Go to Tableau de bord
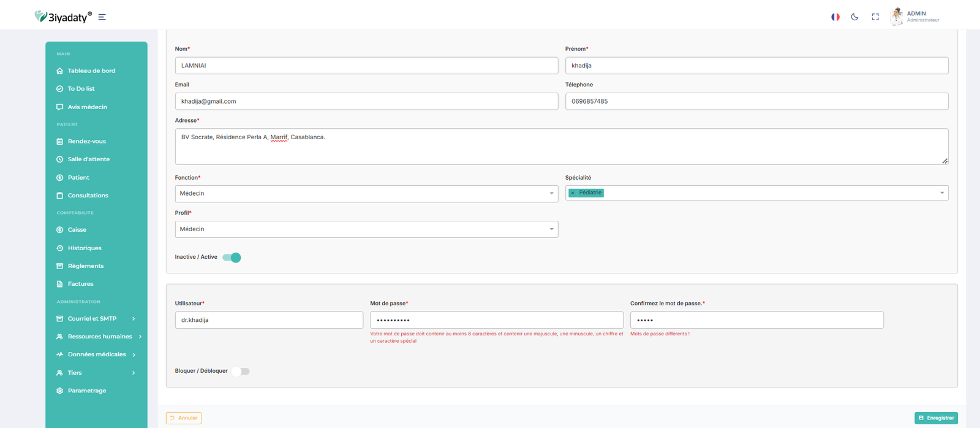The width and height of the screenshot is (980, 428). click(x=91, y=71)
